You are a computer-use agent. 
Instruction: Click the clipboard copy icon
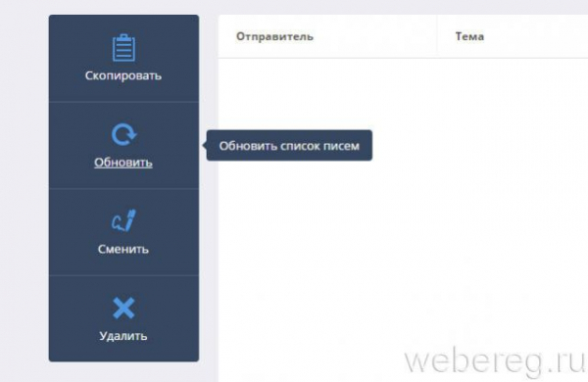click(123, 48)
